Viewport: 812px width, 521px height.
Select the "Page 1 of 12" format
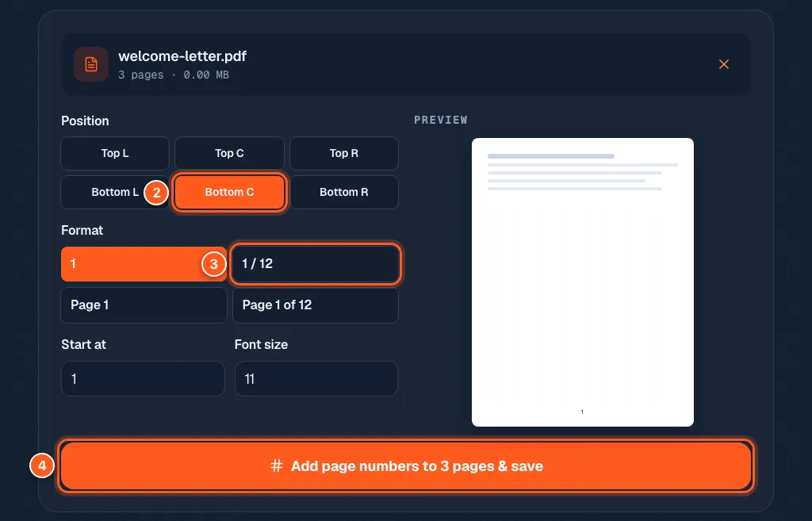click(316, 305)
